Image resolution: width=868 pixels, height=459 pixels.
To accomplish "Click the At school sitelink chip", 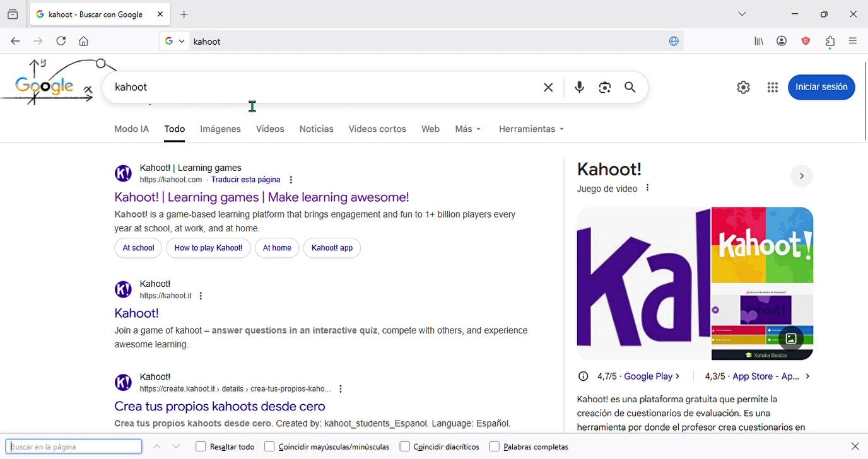I will tap(138, 248).
